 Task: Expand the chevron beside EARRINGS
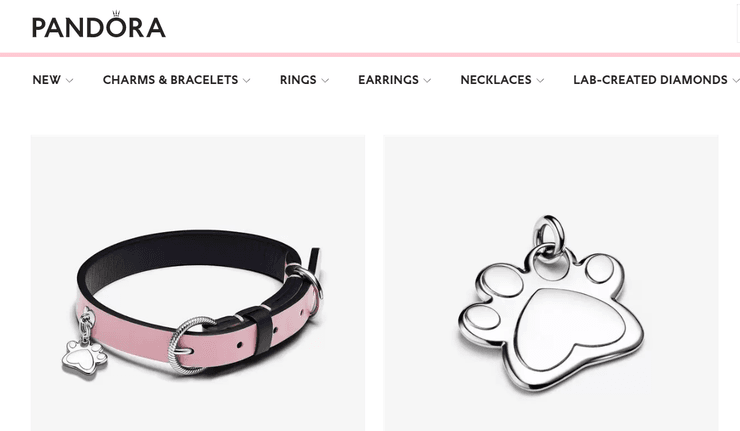(x=427, y=81)
